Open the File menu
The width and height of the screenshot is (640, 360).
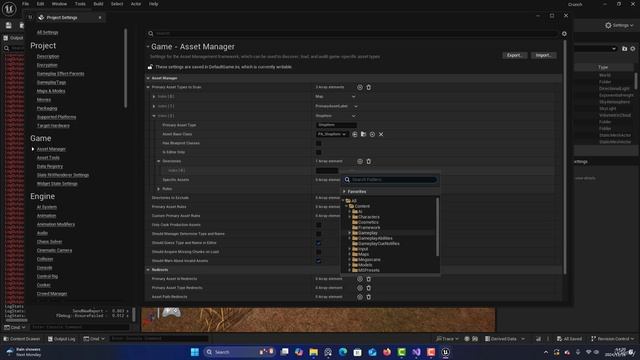click(x=25, y=4)
